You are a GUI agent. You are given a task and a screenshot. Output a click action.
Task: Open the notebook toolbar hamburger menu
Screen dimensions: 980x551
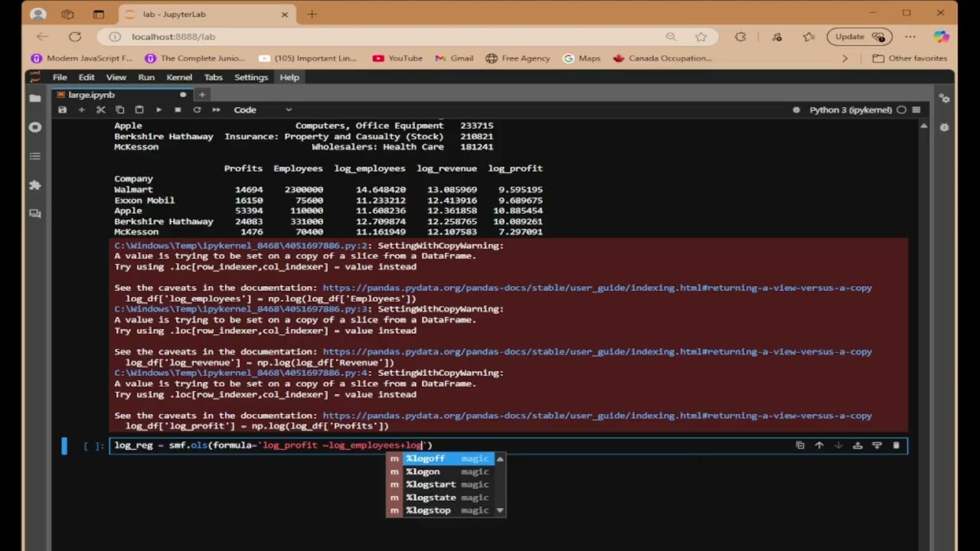click(x=916, y=109)
